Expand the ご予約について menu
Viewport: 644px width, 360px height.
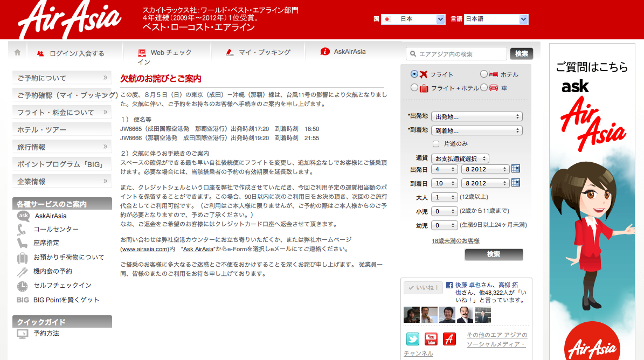pos(62,78)
